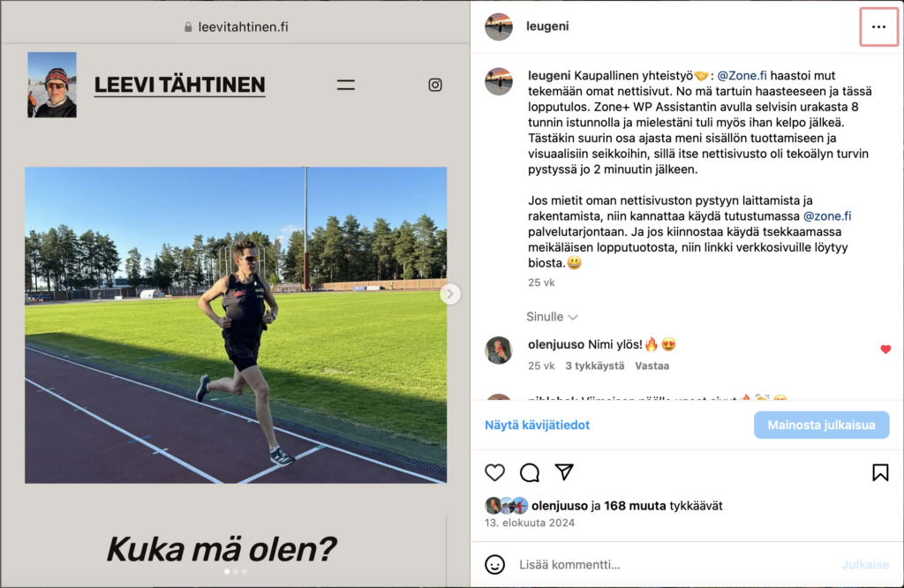Viewport: 904px width, 588px height.
Task: Like the post with heart icon
Action: coord(494,472)
